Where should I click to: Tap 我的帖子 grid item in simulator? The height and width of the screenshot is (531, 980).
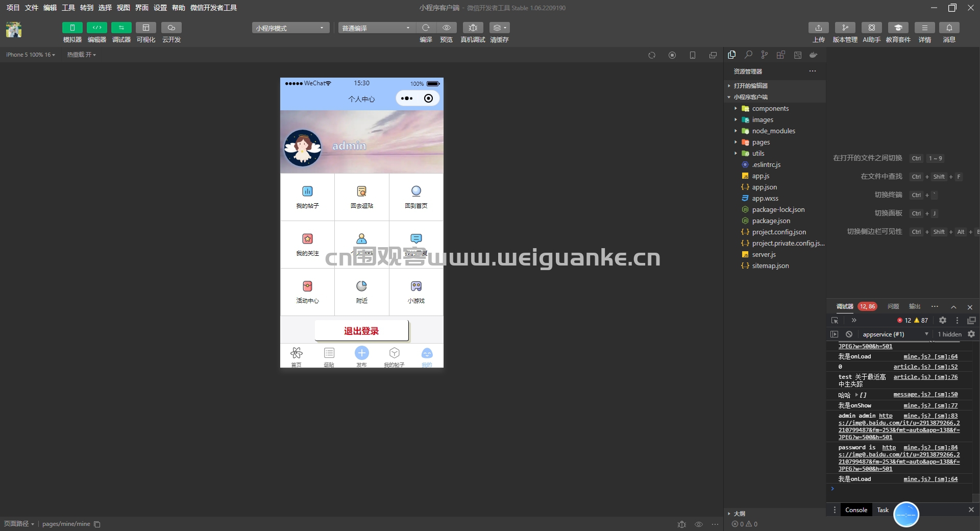click(x=307, y=197)
